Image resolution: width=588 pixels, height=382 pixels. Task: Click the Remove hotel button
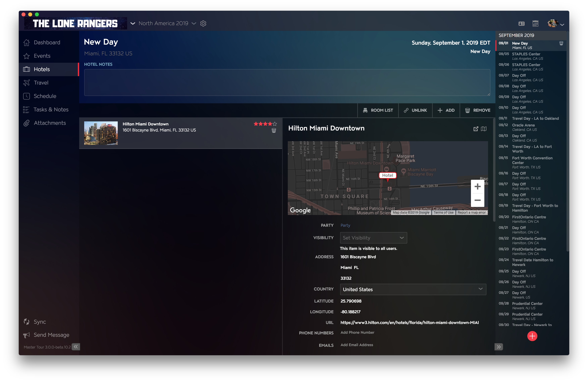click(x=478, y=110)
